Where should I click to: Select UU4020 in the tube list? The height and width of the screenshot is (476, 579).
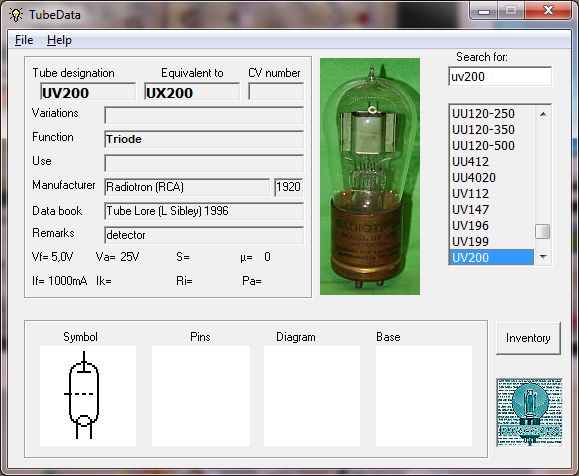coord(491,178)
